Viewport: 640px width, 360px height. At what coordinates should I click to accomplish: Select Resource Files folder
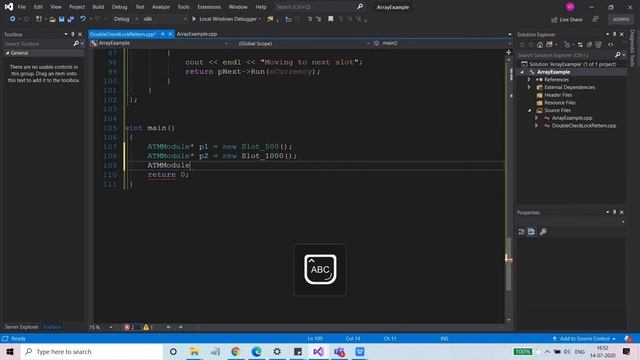coord(560,103)
